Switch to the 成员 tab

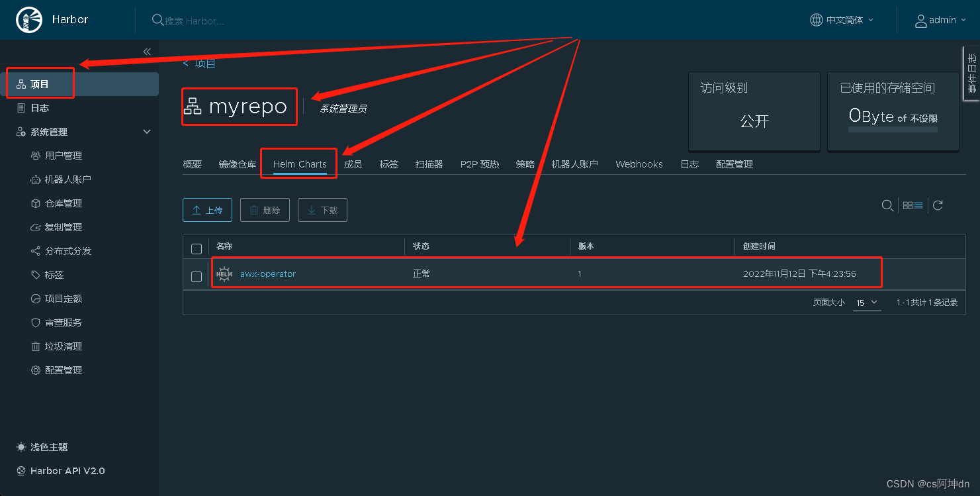[353, 164]
